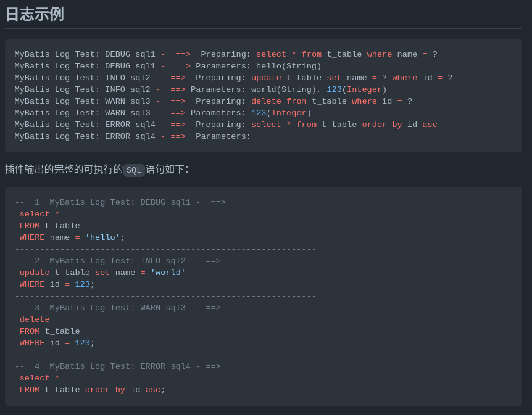The width and height of the screenshot is (532, 415).
Task: Click the sentence 插件输出的完整的可执行的
Action: pos(64,169)
